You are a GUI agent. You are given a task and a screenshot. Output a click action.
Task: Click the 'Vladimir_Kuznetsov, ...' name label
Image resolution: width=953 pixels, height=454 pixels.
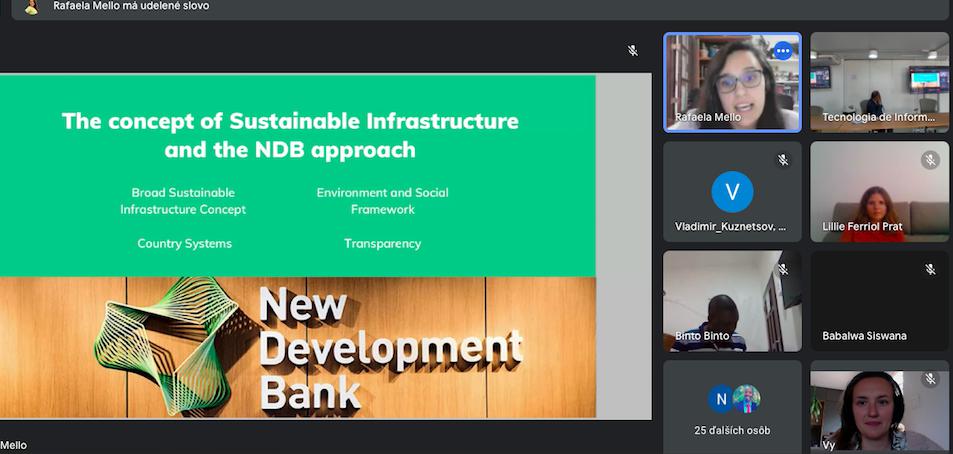(730, 227)
